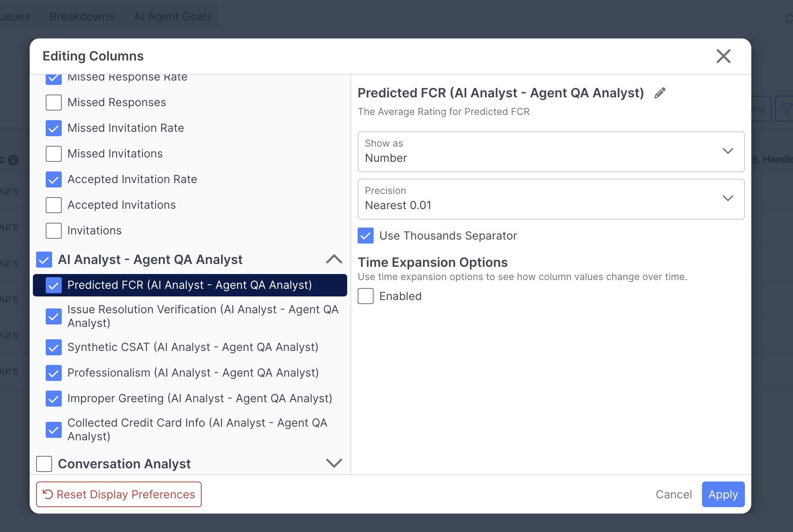This screenshot has width=793, height=532.
Task: Switch to the Breakdowns tab
Action: 82,16
